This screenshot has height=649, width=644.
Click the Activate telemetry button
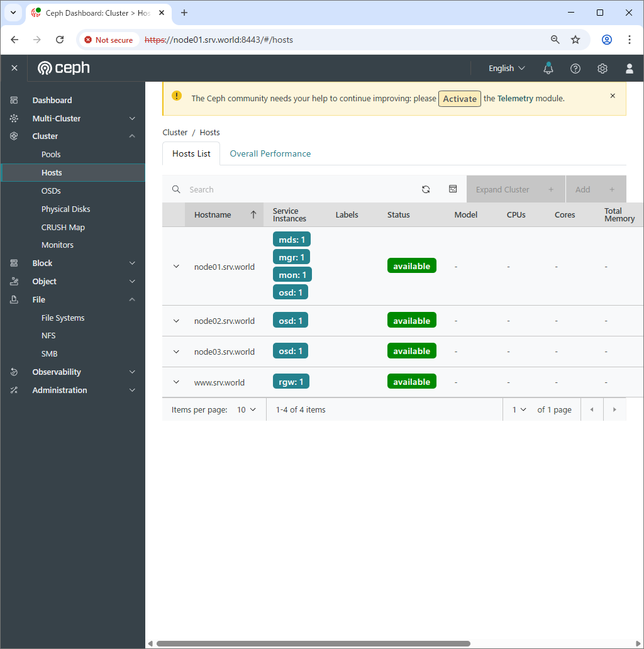pyautogui.click(x=460, y=99)
